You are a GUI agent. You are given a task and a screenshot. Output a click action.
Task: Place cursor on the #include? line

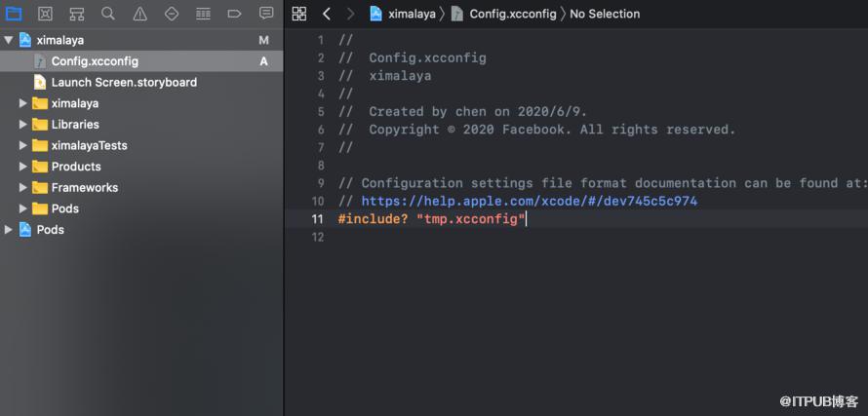coord(575,219)
